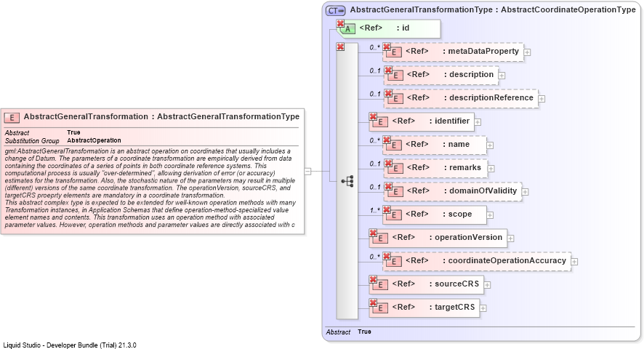Click the 0..* cardinality beside metaDataProperty
The width and height of the screenshot is (644, 349).
pyautogui.click(x=375, y=48)
